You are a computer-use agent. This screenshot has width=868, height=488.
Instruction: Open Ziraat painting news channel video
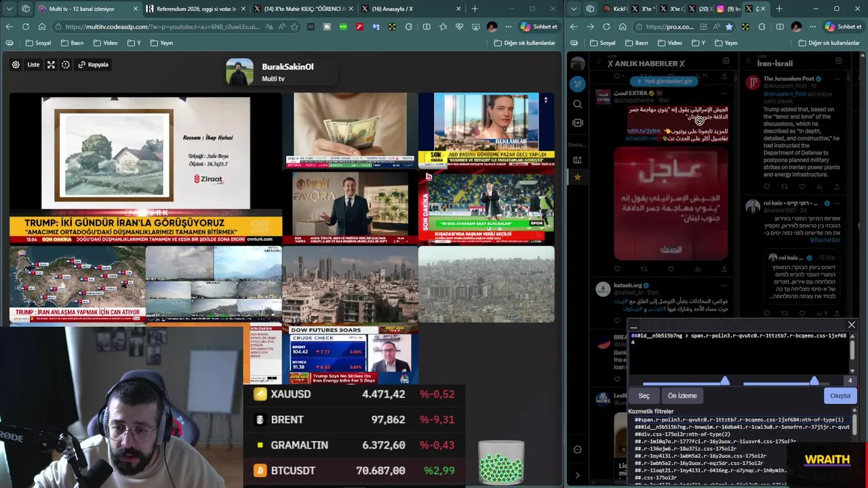coord(146,168)
